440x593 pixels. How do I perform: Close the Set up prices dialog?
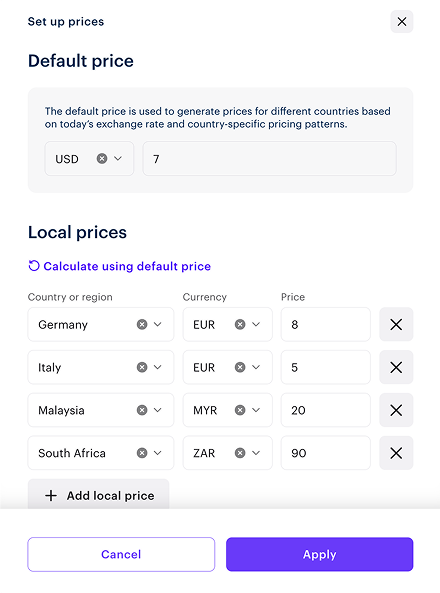pyautogui.click(x=401, y=22)
